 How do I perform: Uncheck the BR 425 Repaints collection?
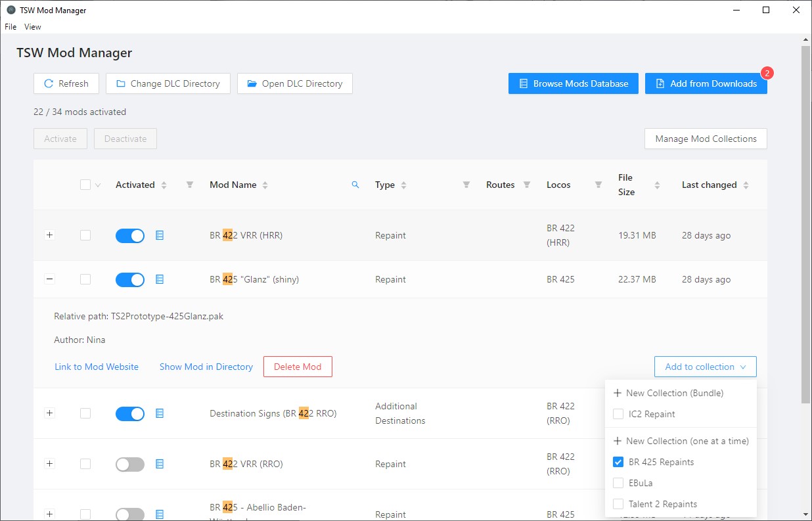pyautogui.click(x=618, y=462)
